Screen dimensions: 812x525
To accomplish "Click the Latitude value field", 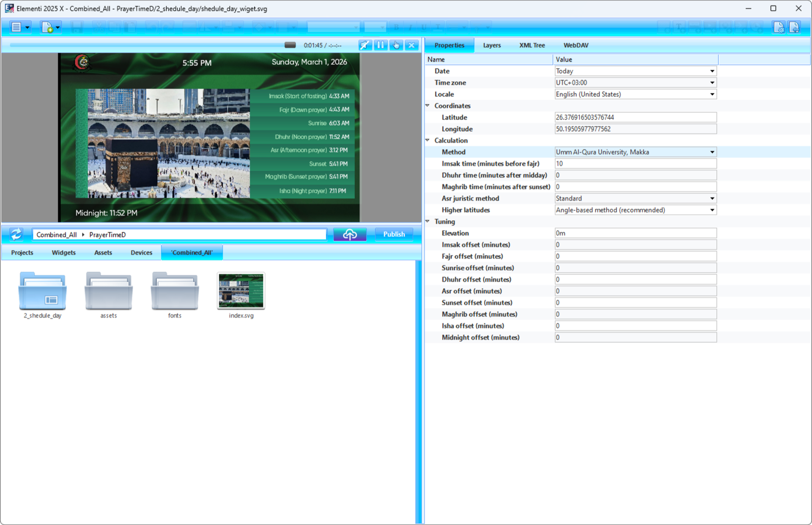I will (635, 117).
